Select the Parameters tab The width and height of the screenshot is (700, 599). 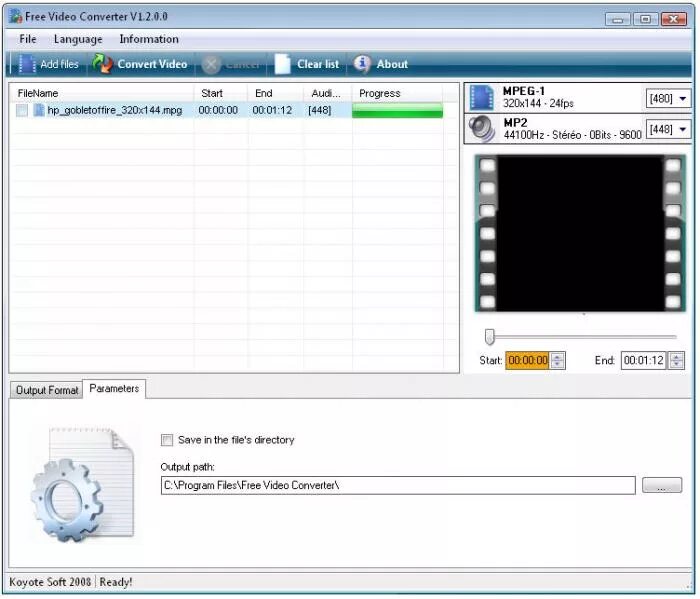pyautogui.click(x=114, y=389)
